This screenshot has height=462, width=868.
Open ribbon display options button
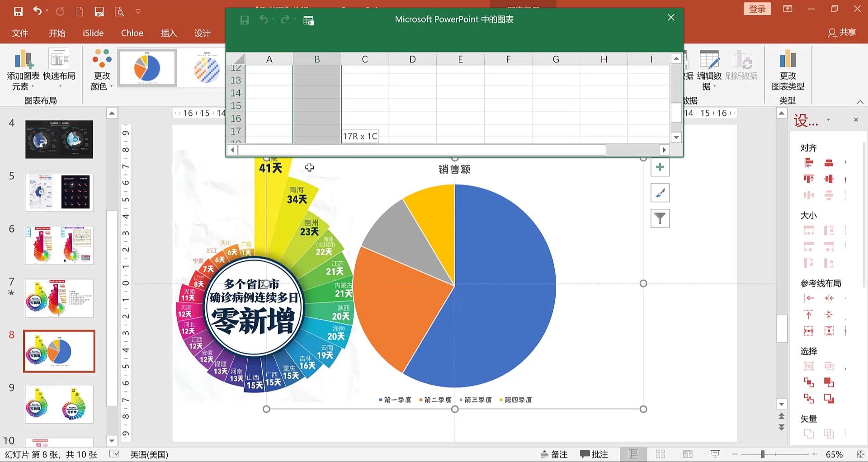788,9
